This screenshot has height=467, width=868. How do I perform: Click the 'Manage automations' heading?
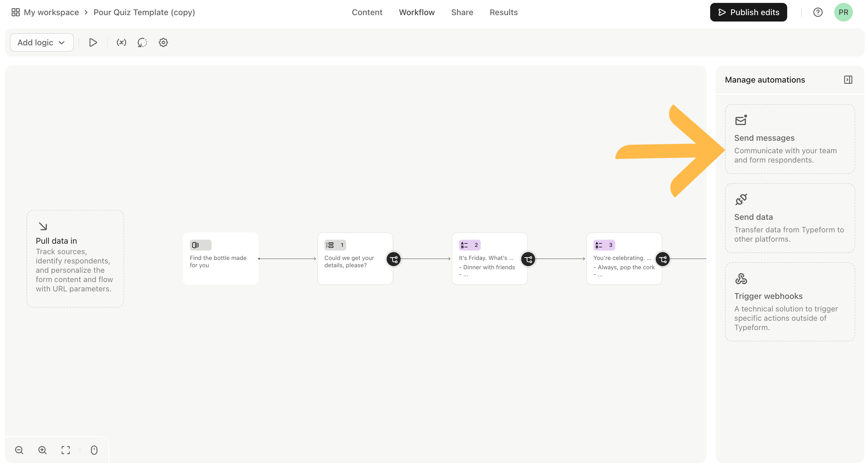(765, 80)
